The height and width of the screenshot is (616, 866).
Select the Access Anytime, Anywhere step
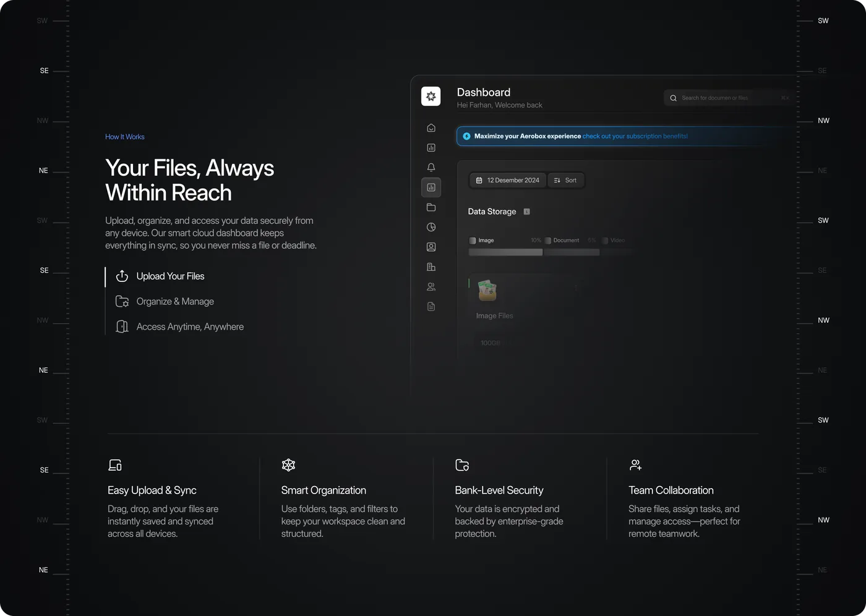179,327
